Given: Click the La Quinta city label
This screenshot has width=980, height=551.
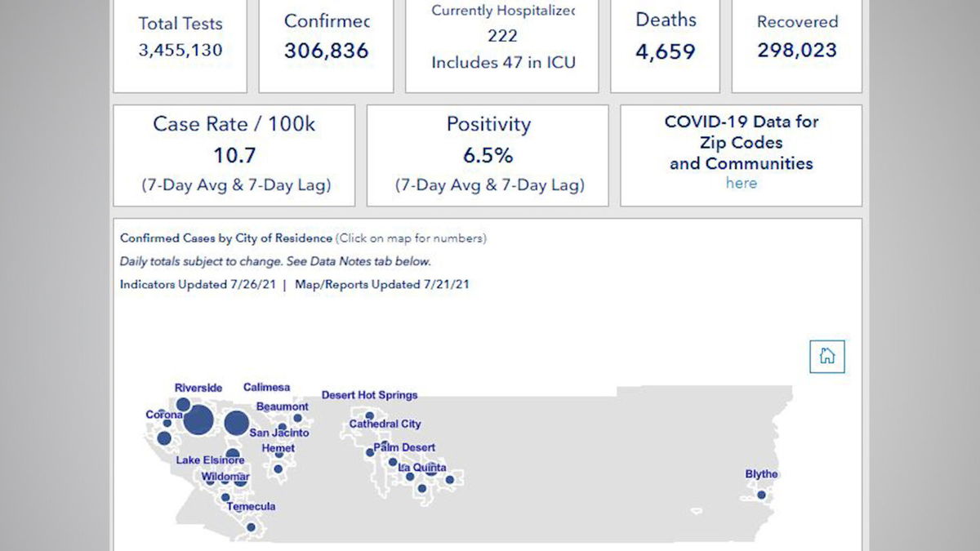Looking at the screenshot, I should click(422, 468).
